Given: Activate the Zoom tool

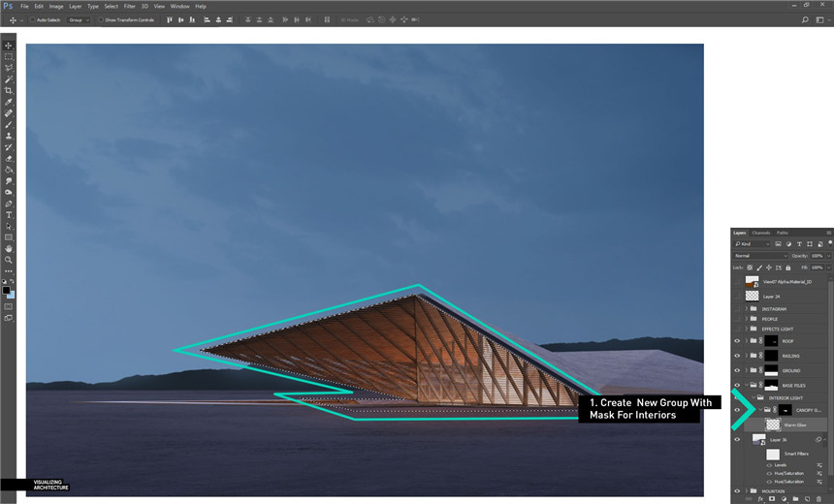Looking at the screenshot, I should [9, 260].
